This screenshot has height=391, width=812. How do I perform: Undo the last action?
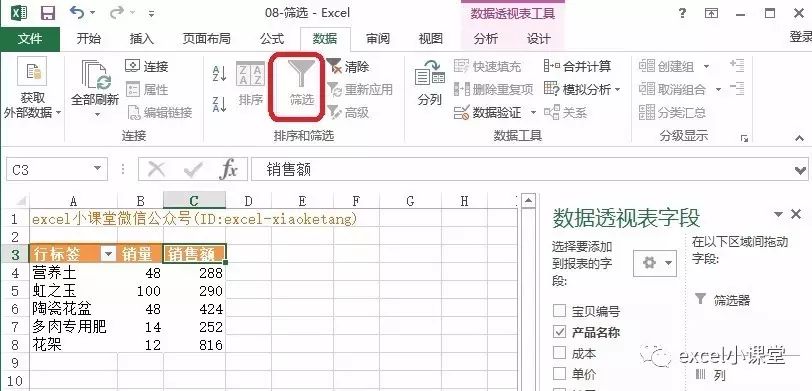pyautogui.click(x=77, y=12)
